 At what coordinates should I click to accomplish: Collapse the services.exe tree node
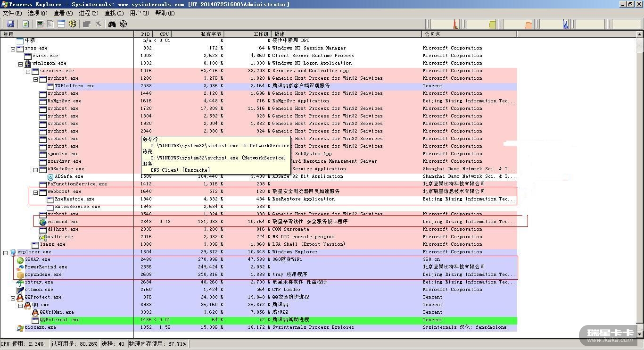pos(28,71)
